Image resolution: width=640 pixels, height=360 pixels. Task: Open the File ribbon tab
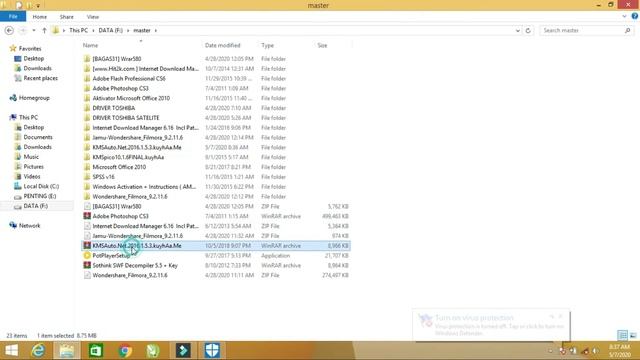click(x=13, y=17)
